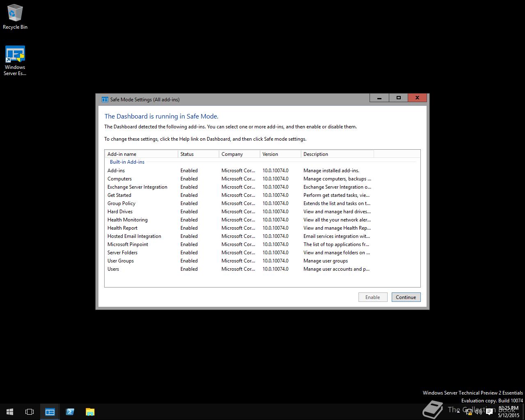Screen dimensions: 525x420
Task: Select the Add-ins row
Action: pos(240,171)
